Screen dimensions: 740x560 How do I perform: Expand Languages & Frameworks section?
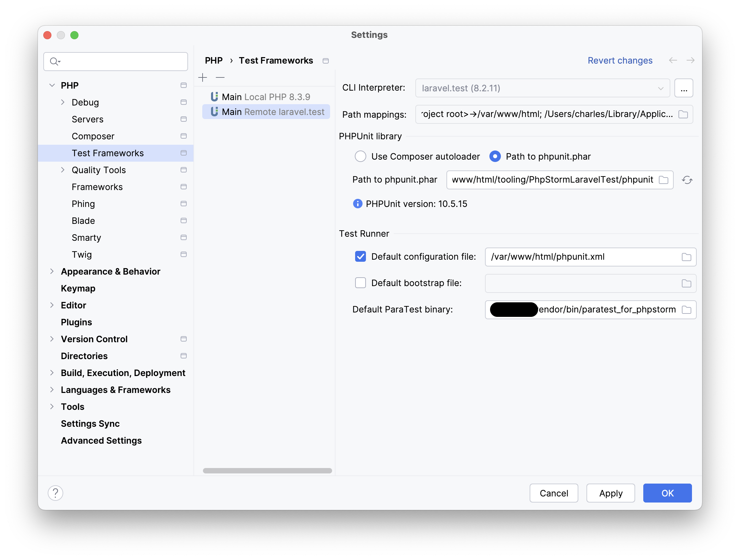tap(52, 390)
